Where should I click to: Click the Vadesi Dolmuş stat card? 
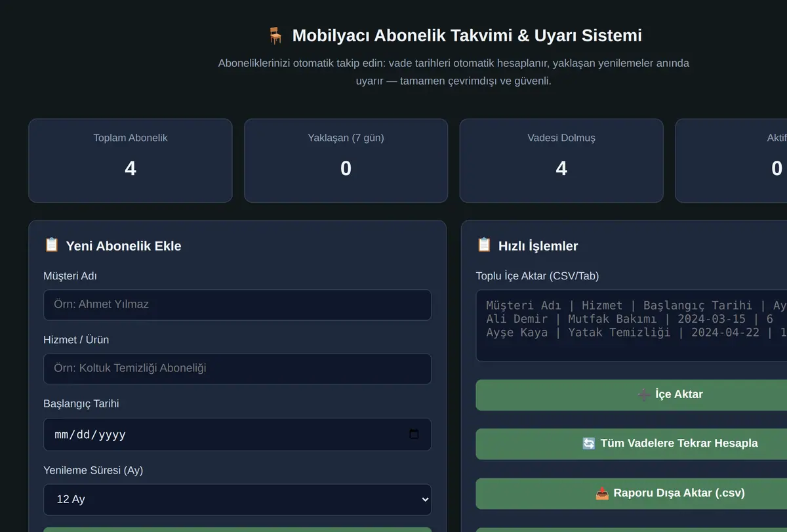click(561, 161)
